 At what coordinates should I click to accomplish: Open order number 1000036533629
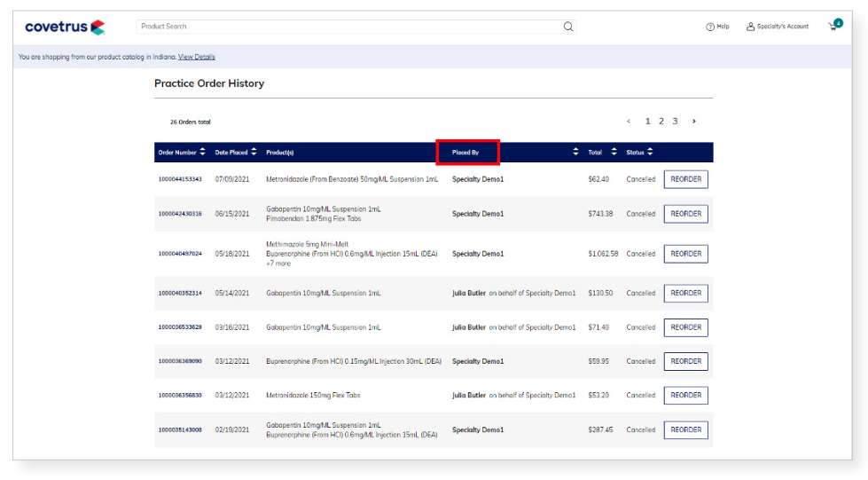[x=180, y=327]
